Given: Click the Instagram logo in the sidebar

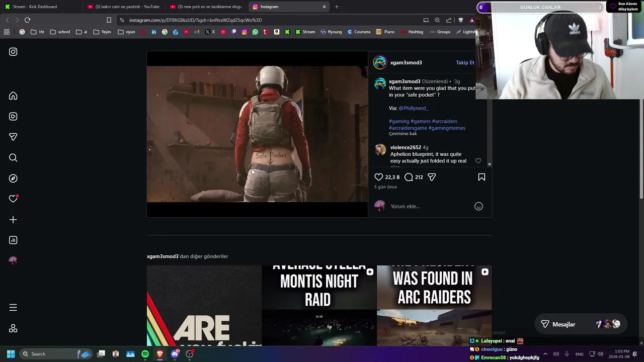Looking at the screenshot, I should (x=13, y=52).
